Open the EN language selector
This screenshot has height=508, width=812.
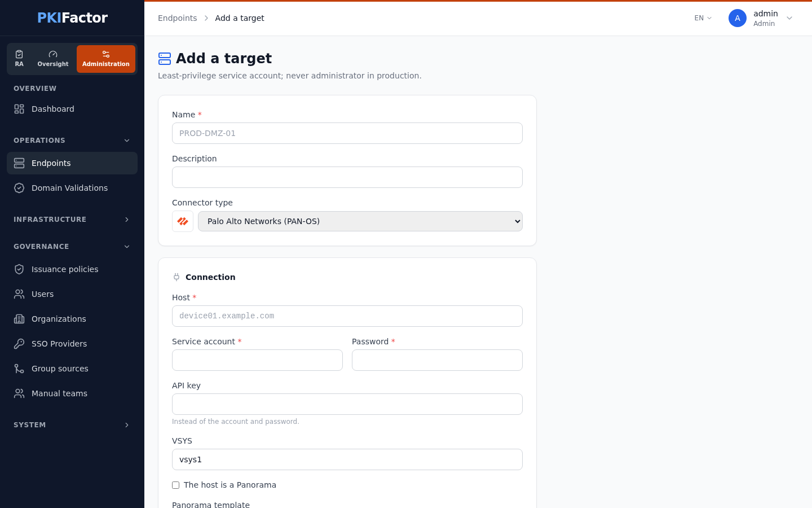coord(703,18)
